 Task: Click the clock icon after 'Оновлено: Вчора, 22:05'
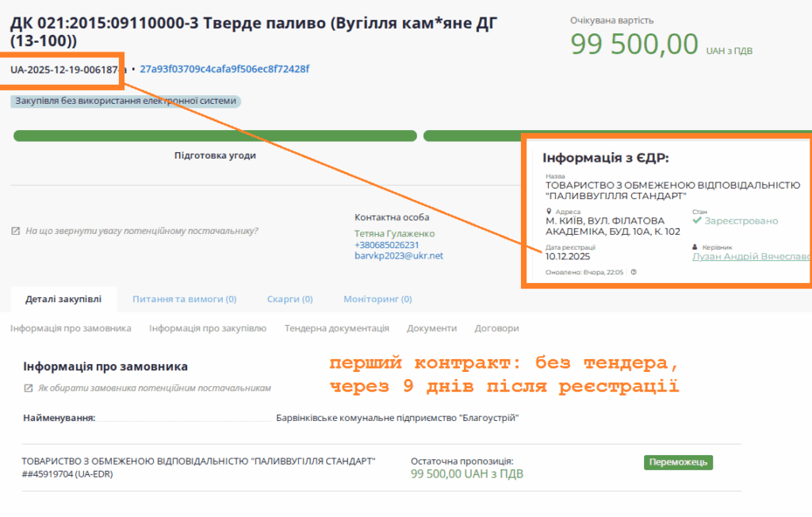[x=634, y=272]
